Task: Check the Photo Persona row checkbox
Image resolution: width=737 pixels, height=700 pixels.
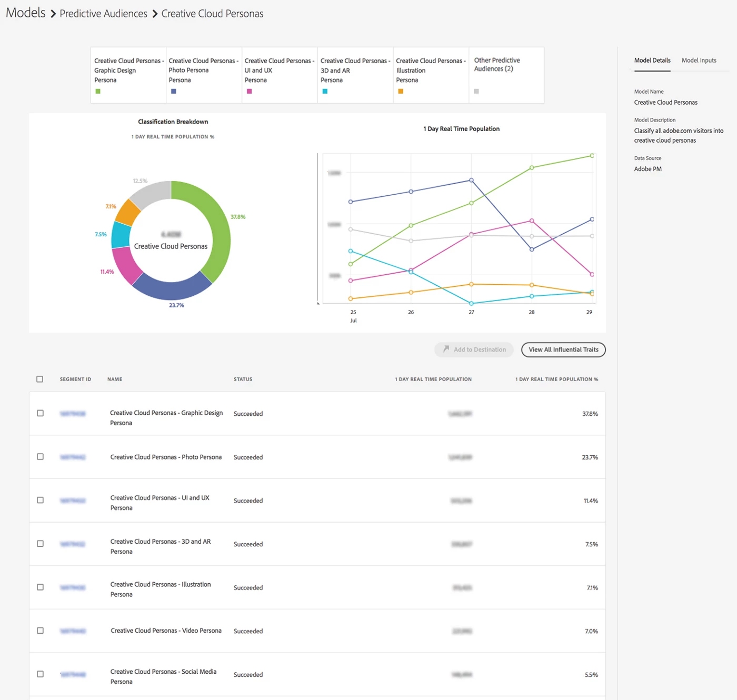Action: point(40,457)
